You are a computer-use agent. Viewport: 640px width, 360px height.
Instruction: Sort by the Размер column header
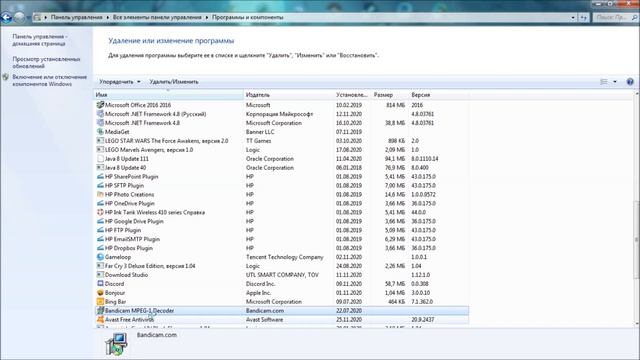(390, 95)
